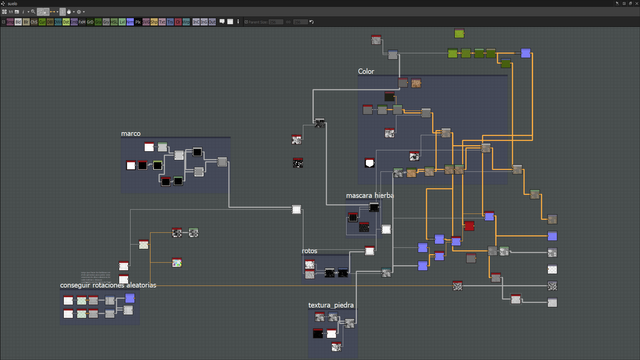Select the blue output node on right edge
Screen dimensions: 640x360
coord(552,236)
